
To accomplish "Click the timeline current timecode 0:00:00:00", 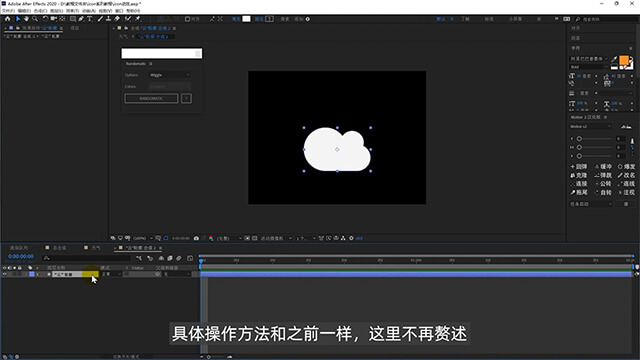I will 21,256.
